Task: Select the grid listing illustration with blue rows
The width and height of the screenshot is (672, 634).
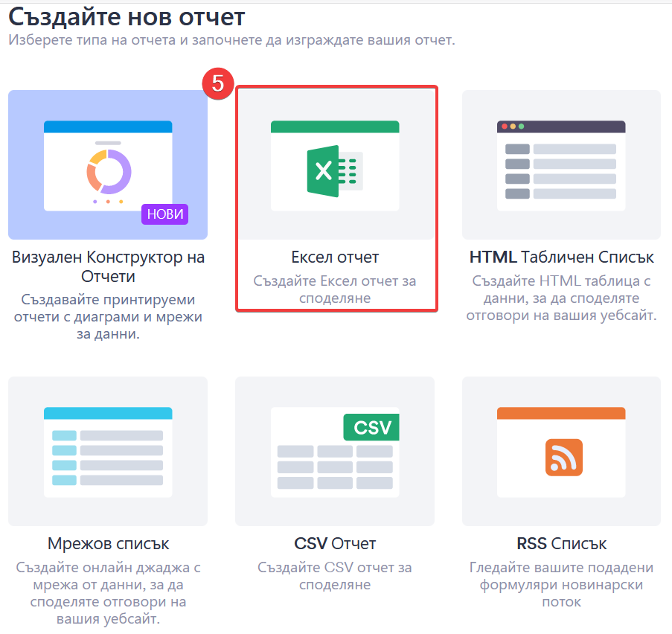Action: 108,452
